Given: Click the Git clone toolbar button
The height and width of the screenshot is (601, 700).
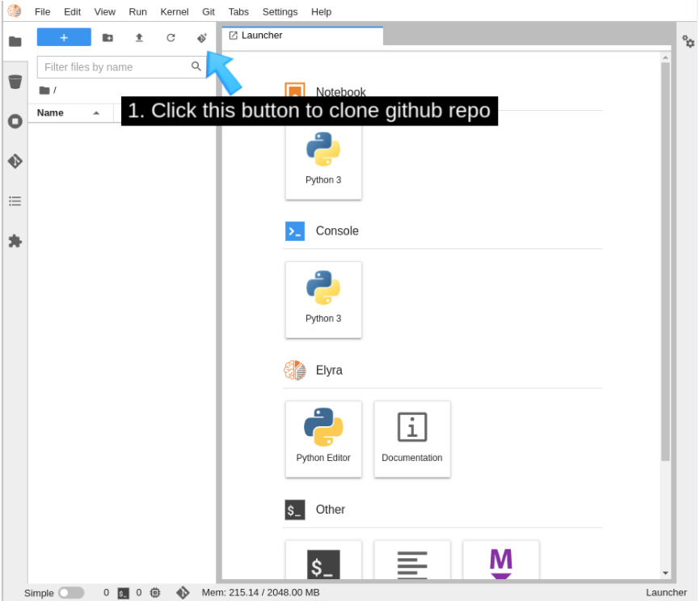Looking at the screenshot, I should (202, 38).
